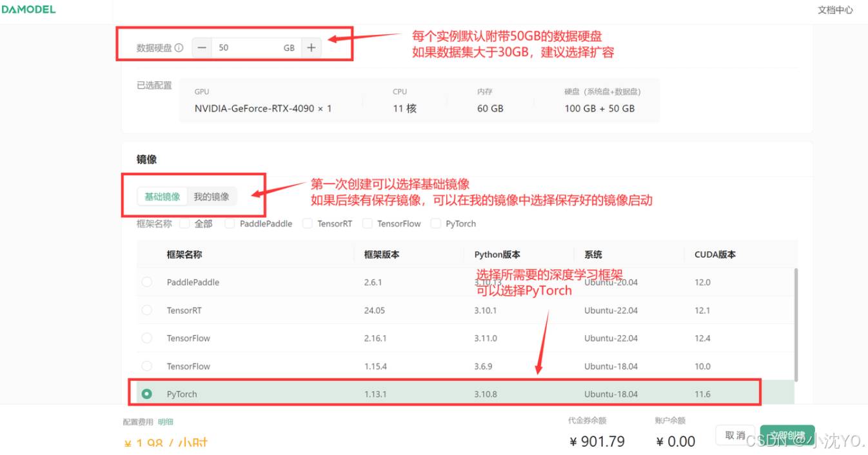The width and height of the screenshot is (868, 455).
Task: Decrease data disk size with minus button
Action: 202,48
